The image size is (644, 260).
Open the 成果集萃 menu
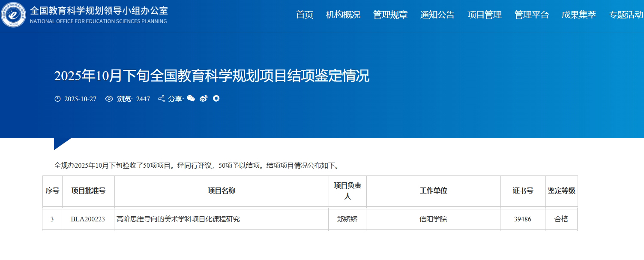[x=579, y=15]
